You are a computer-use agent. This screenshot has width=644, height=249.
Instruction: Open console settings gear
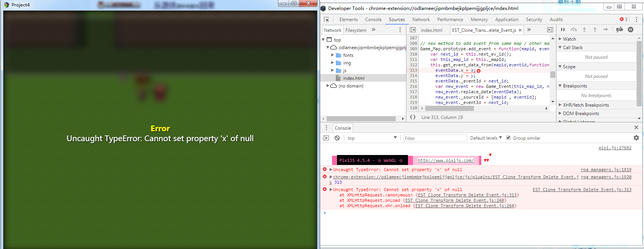tap(636, 138)
